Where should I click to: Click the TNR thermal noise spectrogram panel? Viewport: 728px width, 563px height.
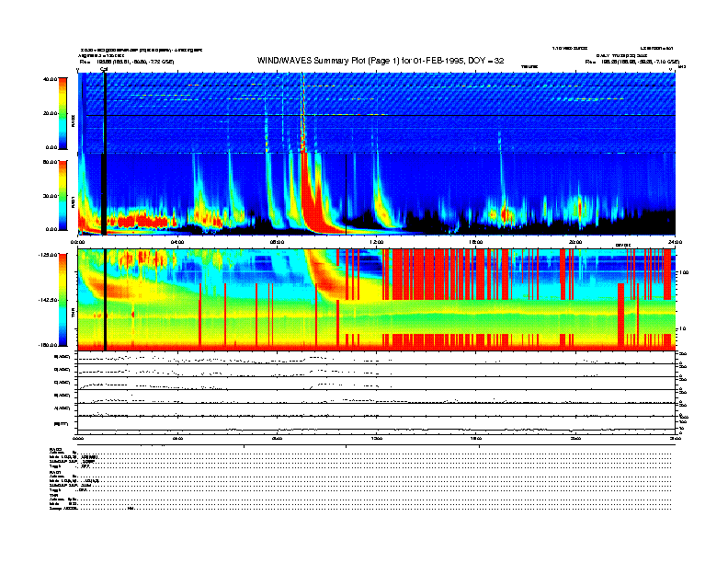click(377, 300)
